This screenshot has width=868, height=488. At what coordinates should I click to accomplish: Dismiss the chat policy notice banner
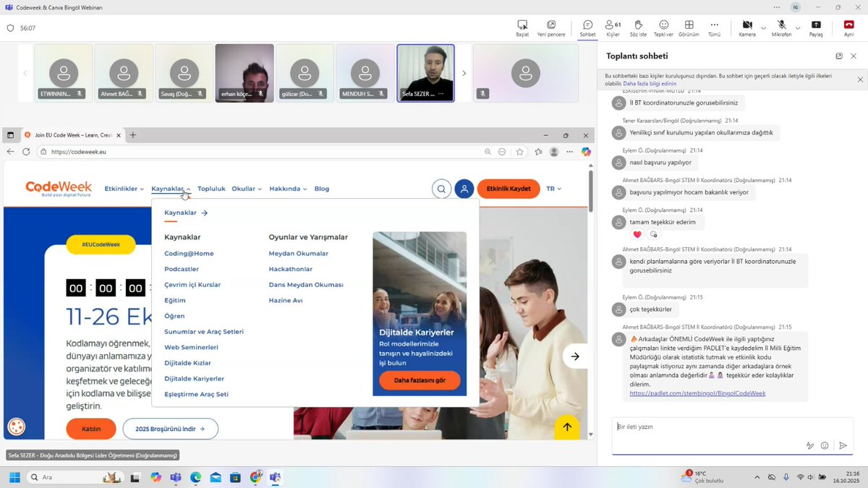click(860, 80)
